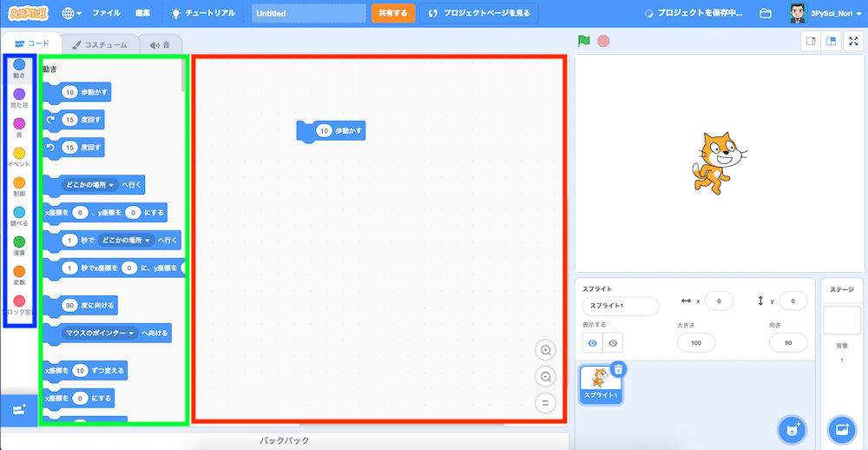The height and width of the screenshot is (450, 868).
Task: Click the 向き direction field 90
Action: [x=788, y=343]
